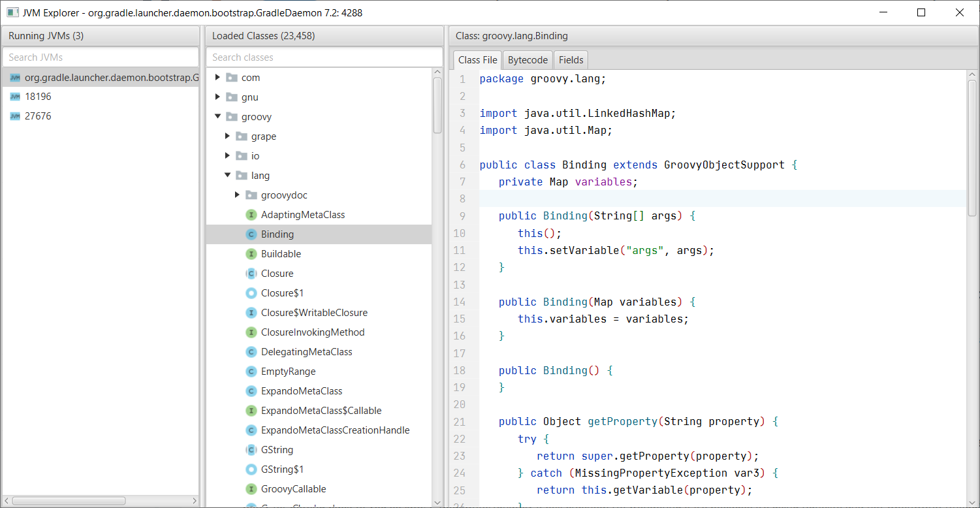Click the Loaded Classes vertical scrollbar thumb
Viewport: 980px width, 508px height.
437,106
